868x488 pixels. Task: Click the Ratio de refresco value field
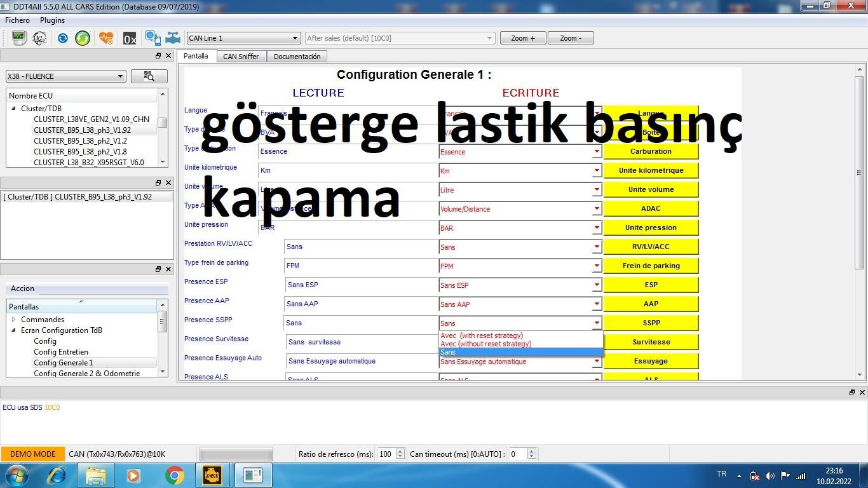click(385, 454)
